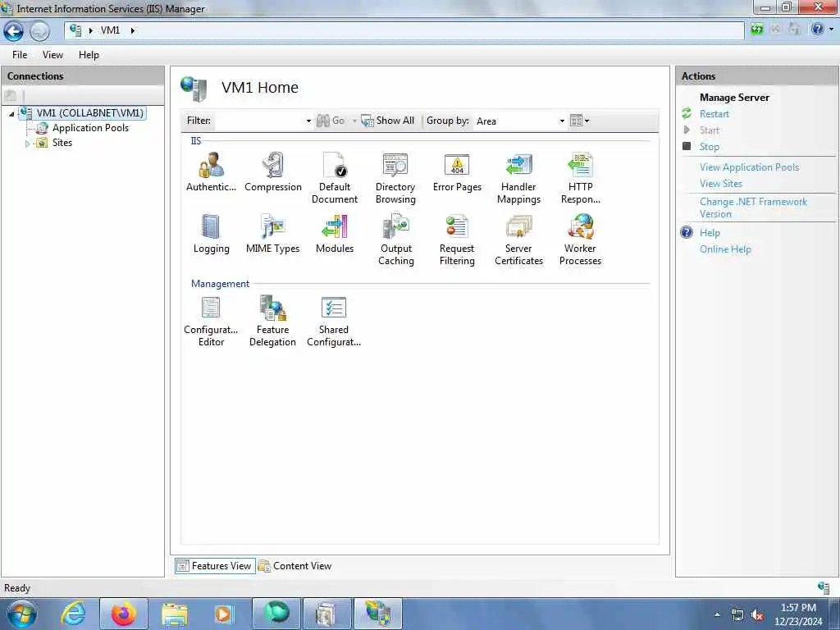Screen dimensions: 840x630
Task: Open Windows Explorer folder in taskbar
Action: tap(175, 614)
